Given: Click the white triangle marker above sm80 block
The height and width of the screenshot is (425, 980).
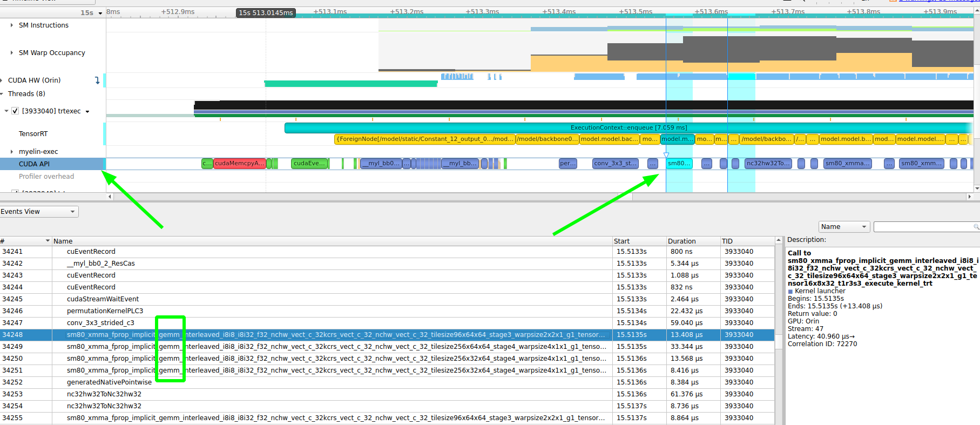Looking at the screenshot, I should (x=666, y=155).
